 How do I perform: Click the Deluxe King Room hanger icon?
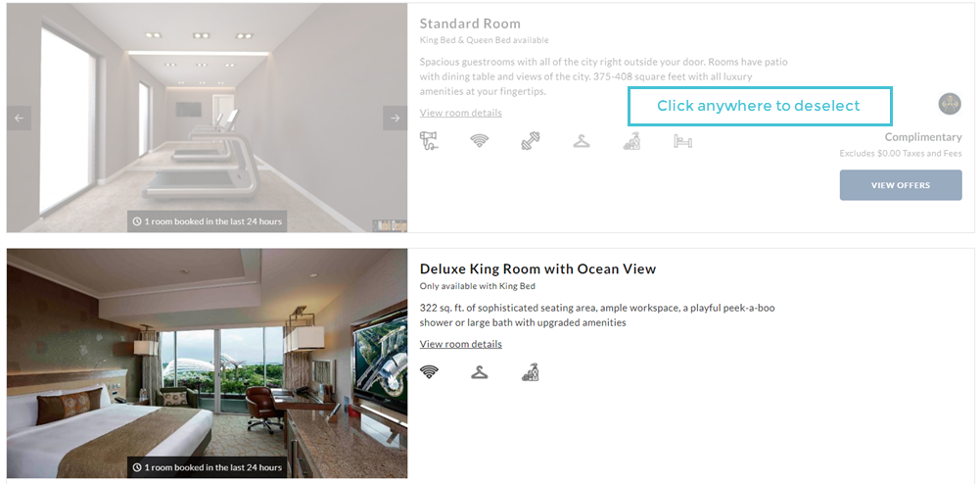(x=480, y=372)
